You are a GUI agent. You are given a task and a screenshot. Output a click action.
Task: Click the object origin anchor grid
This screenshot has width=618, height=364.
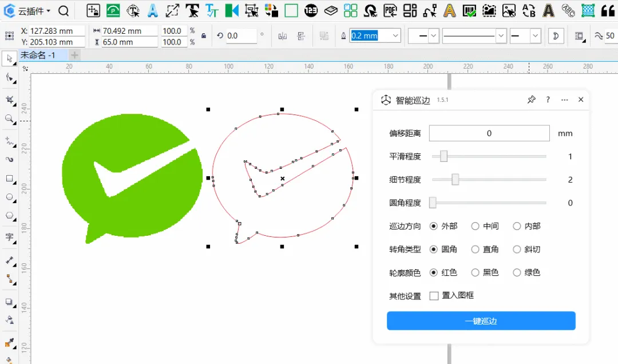tap(10, 36)
